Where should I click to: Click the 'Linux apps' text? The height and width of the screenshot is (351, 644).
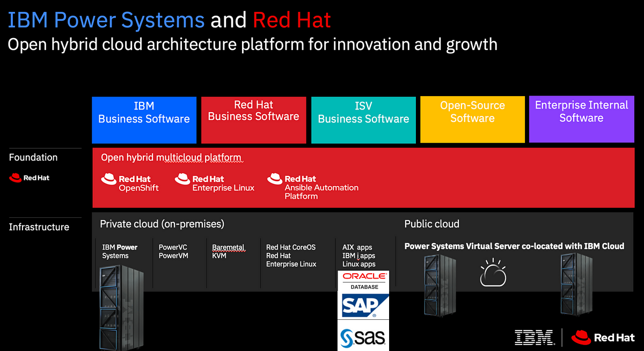point(359,264)
